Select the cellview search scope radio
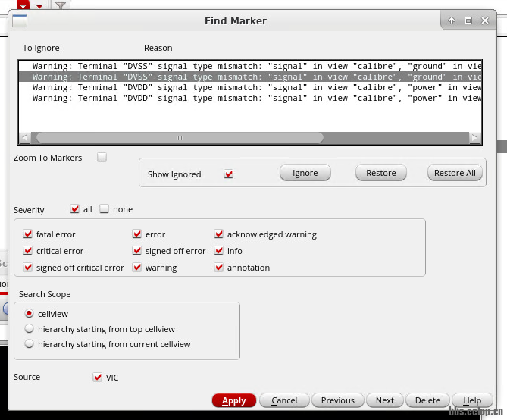507x420 pixels. [29, 314]
